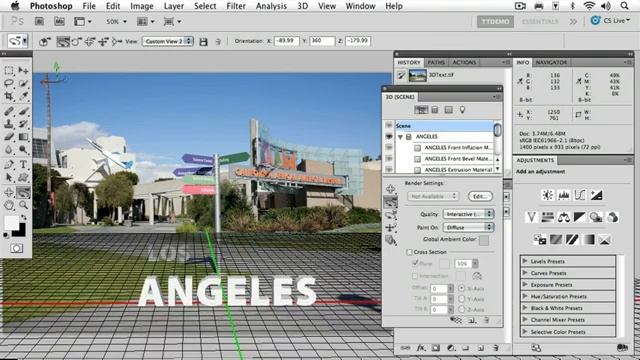The width and height of the screenshot is (640, 360).
Task: Toggle visibility of ANGELES mesh
Action: pos(389,137)
